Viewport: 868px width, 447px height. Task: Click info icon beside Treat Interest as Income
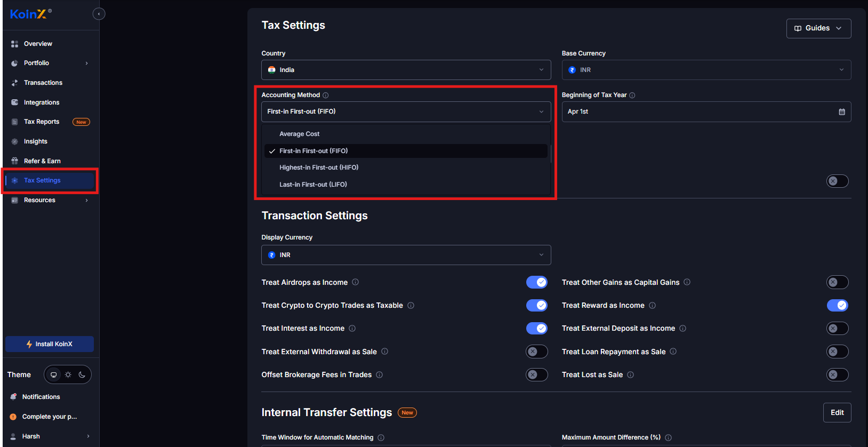pyautogui.click(x=352, y=329)
